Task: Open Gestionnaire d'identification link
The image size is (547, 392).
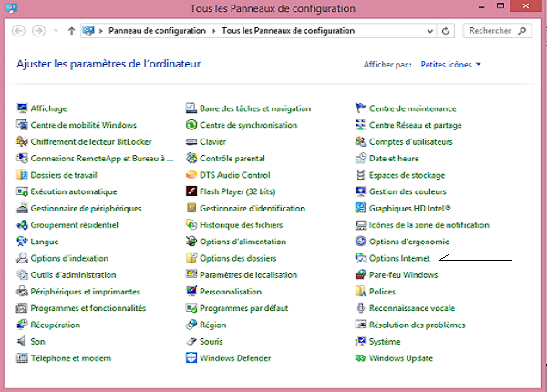Action: pyautogui.click(x=253, y=208)
